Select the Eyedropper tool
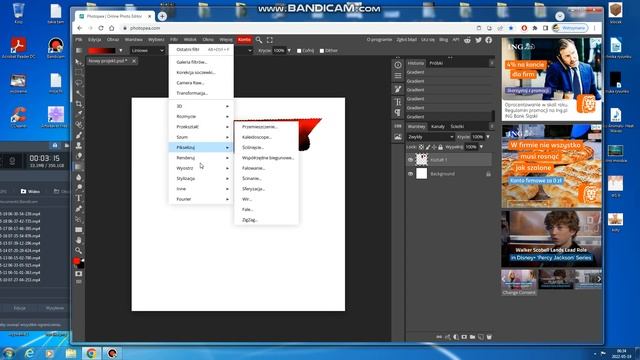Viewport: 640px width, 360px height. pyautogui.click(x=79, y=114)
